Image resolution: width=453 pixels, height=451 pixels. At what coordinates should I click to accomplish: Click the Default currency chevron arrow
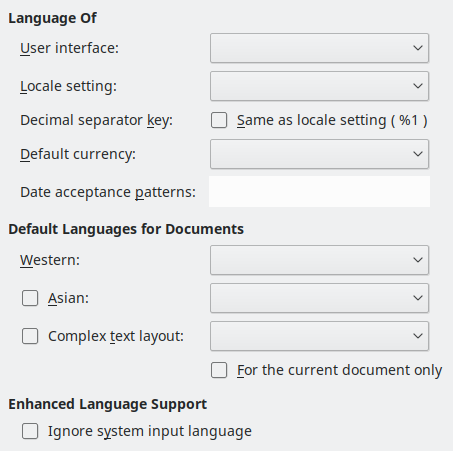(x=418, y=154)
